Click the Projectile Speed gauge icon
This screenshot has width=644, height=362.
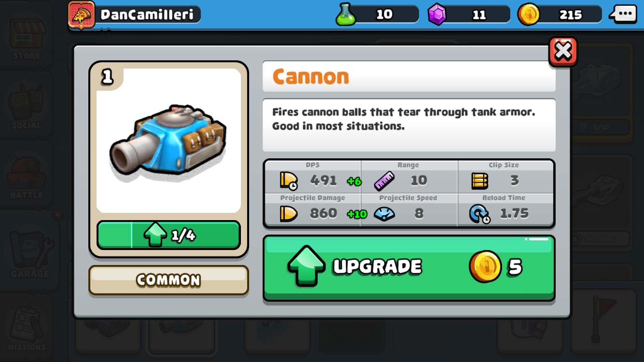[x=384, y=214]
